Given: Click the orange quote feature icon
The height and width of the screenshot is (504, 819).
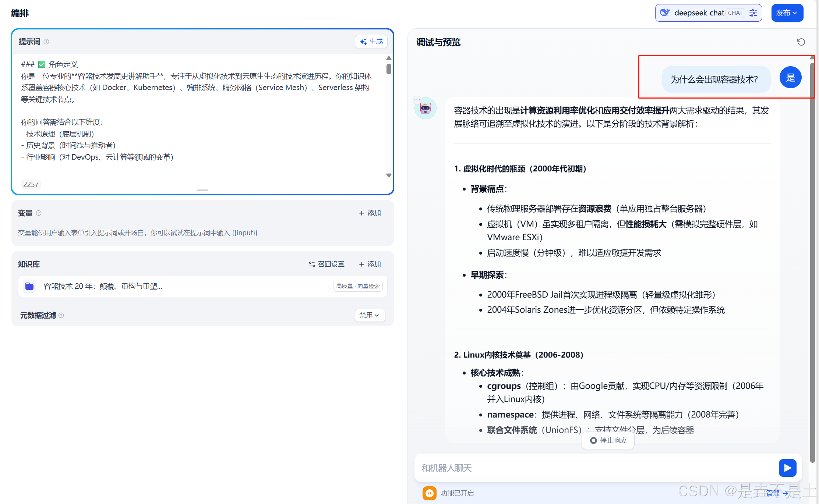Looking at the screenshot, I should 429,493.
